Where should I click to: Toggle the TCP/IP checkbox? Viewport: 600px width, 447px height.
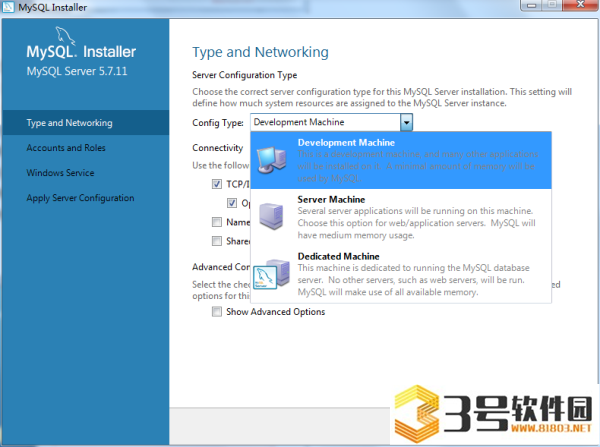click(x=217, y=184)
